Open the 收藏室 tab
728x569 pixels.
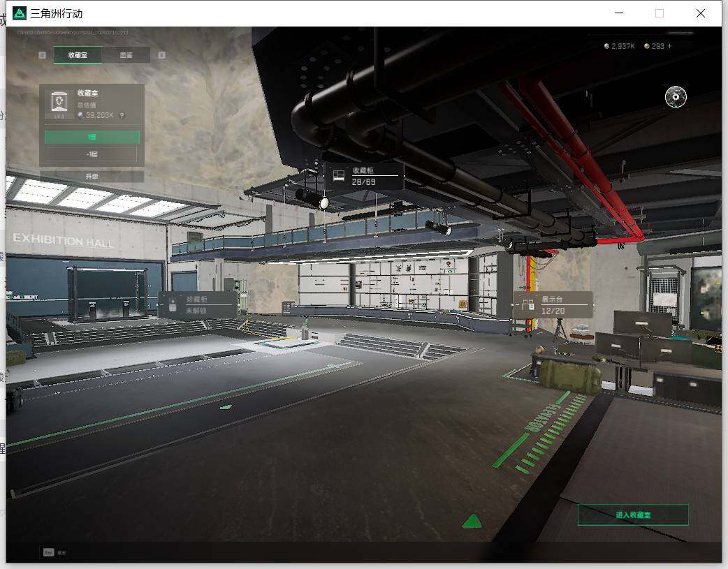pyautogui.click(x=78, y=54)
